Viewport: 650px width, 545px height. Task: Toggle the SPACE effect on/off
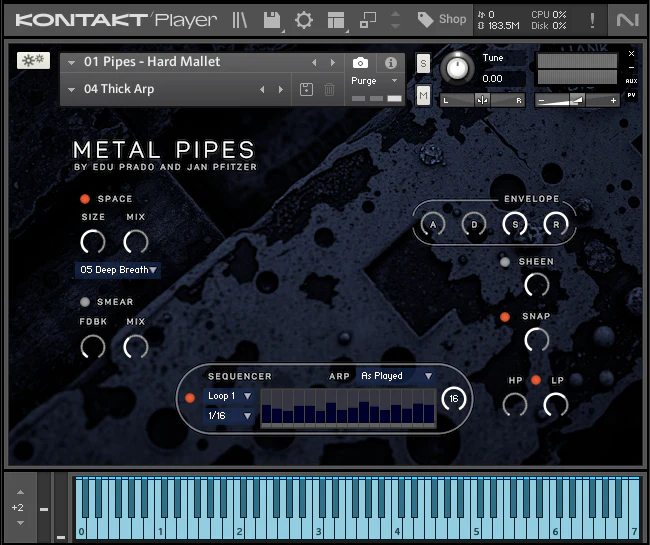pyautogui.click(x=85, y=199)
